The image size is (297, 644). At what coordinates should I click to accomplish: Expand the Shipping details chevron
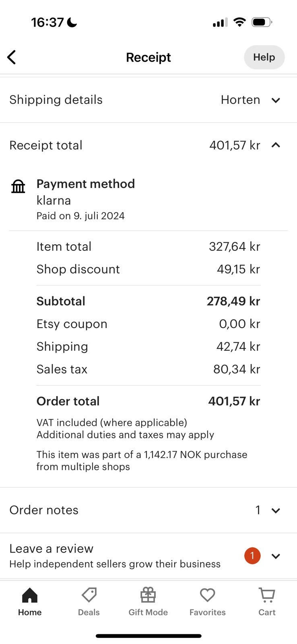276,100
